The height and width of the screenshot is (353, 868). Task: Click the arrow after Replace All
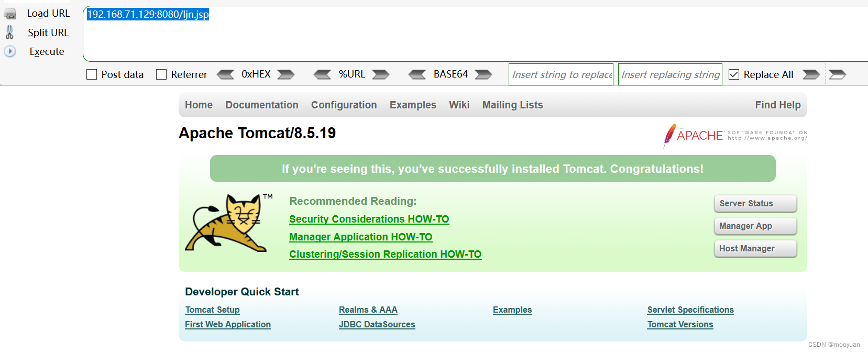811,74
